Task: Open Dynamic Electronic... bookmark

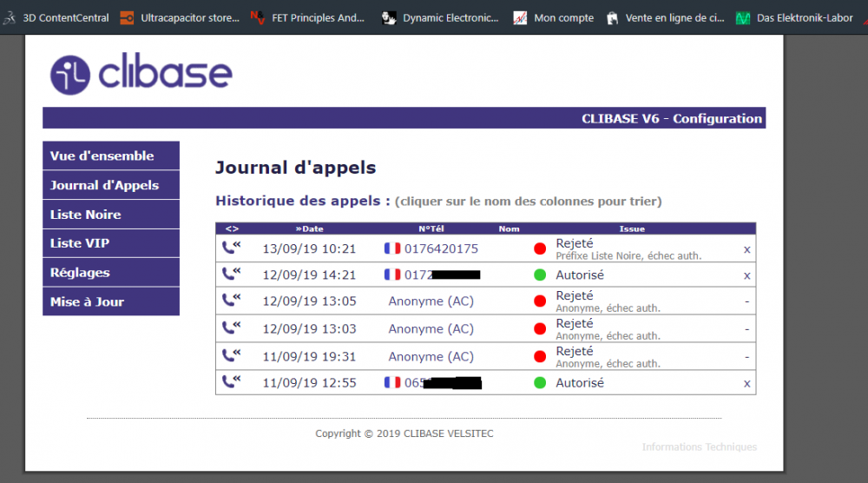Action: (440, 17)
